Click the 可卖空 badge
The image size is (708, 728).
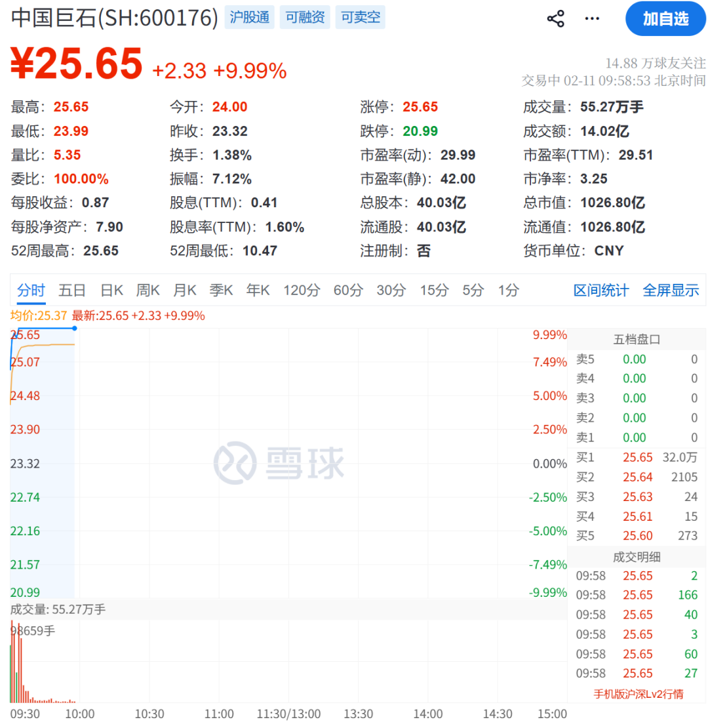click(x=360, y=18)
